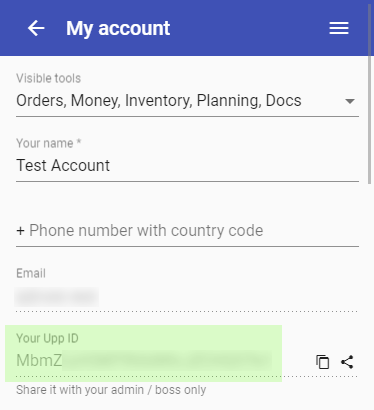374x410 pixels.
Task: Click the Share it with your admin hint
Action: (x=111, y=390)
